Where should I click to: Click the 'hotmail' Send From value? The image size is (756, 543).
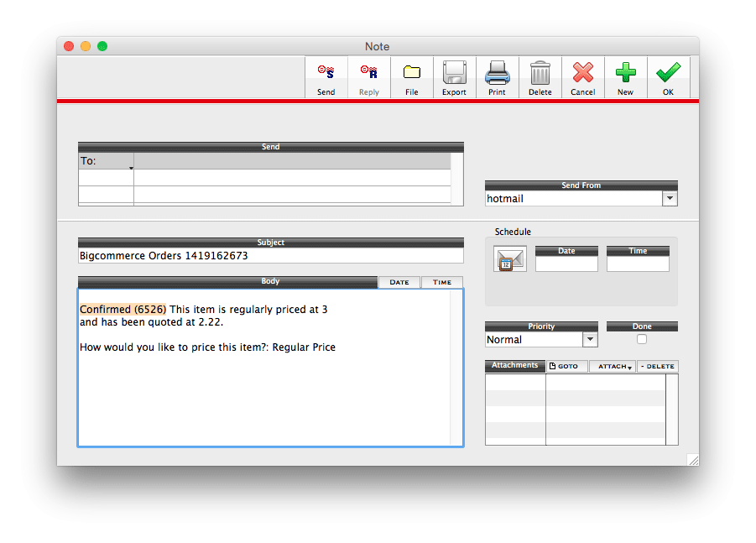click(505, 199)
